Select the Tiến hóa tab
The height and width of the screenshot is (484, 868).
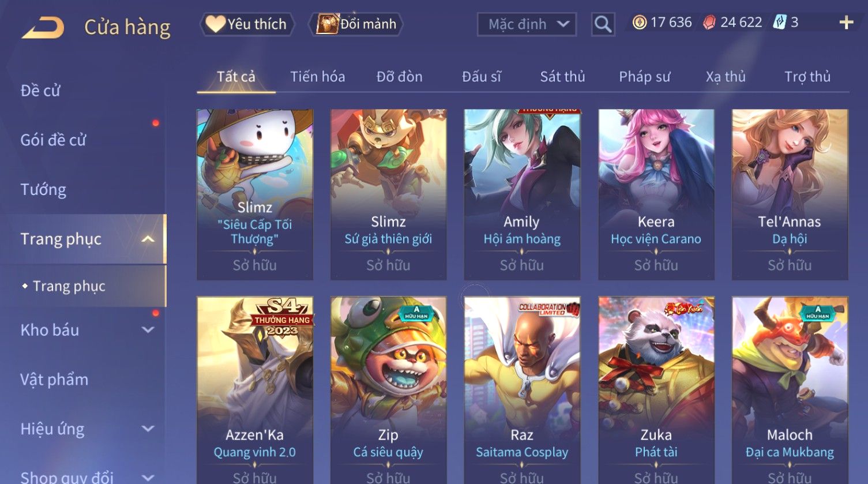(x=318, y=77)
